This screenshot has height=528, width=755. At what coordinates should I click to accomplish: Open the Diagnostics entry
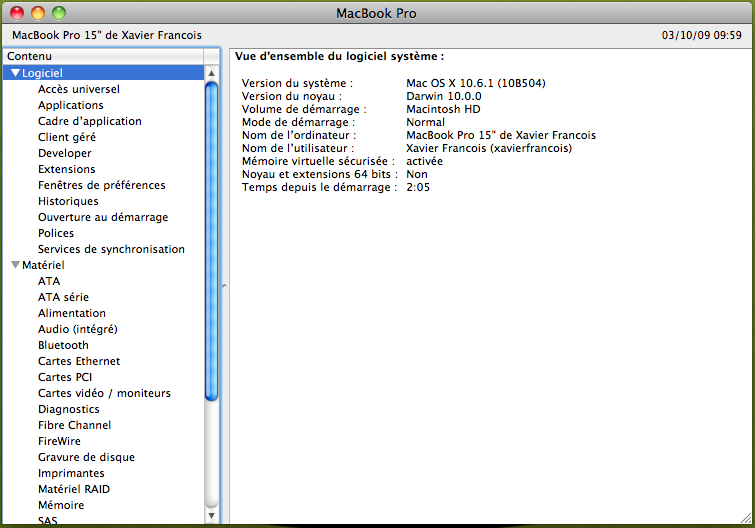pos(69,409)
